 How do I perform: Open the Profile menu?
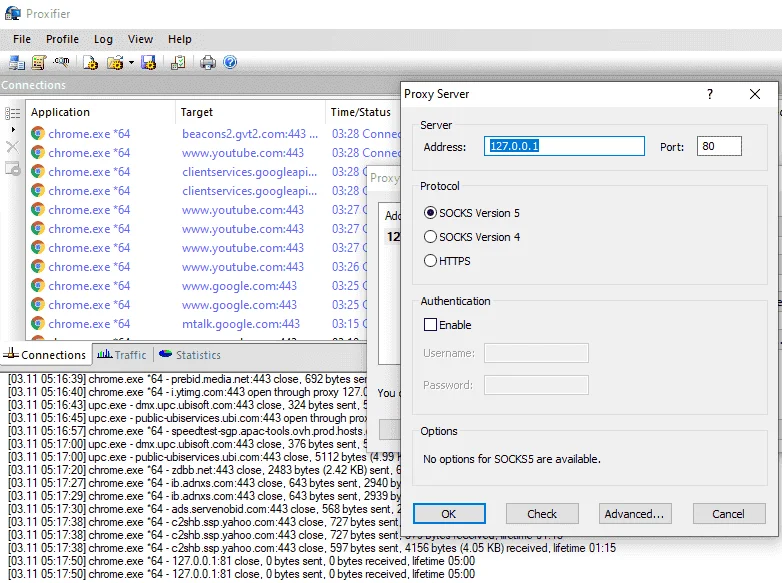tap(62, 39)
